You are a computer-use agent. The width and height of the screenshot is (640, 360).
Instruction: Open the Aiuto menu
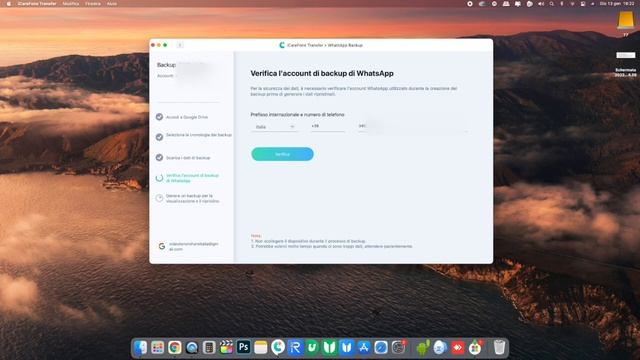pos(111,4)
